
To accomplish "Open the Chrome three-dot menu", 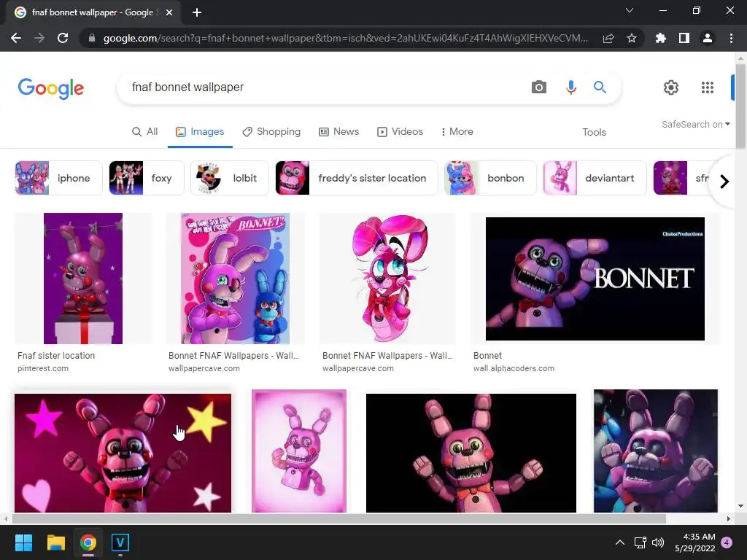I will (731, 38).
